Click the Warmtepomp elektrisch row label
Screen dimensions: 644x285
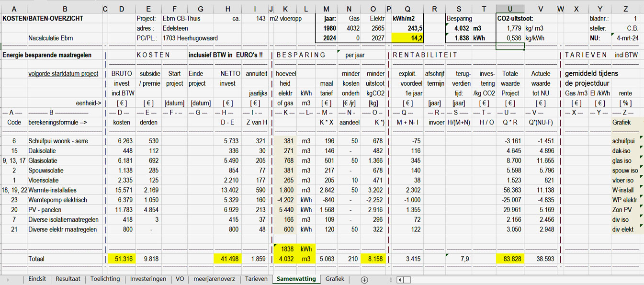[x=58, y=200]
